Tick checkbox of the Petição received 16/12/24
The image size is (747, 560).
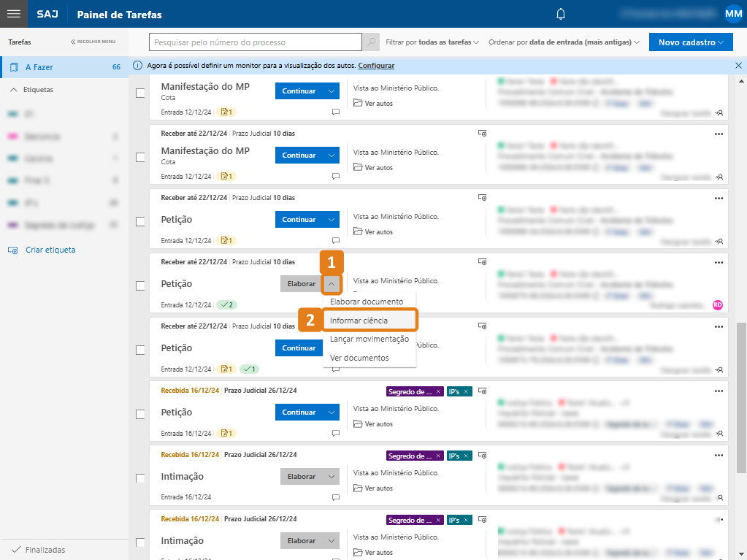coord(141,414)
